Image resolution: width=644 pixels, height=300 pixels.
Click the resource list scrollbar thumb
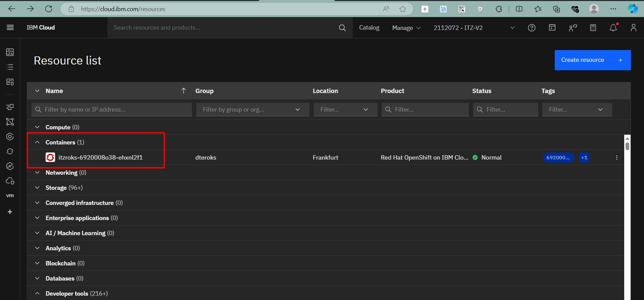[x=627, y=146]
